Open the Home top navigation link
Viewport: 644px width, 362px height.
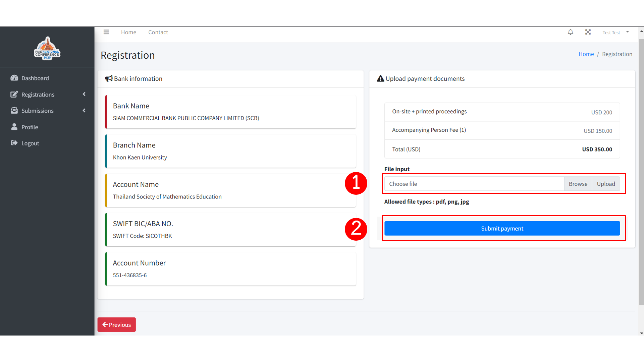[x=128, y=32]
